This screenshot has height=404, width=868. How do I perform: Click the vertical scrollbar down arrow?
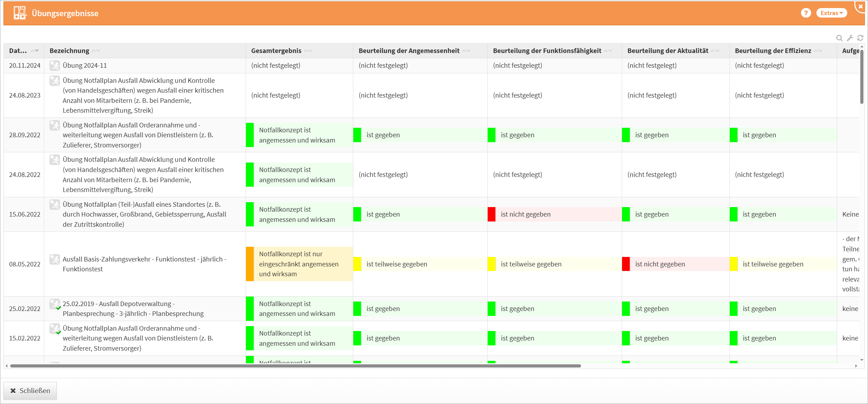point(862,360)
